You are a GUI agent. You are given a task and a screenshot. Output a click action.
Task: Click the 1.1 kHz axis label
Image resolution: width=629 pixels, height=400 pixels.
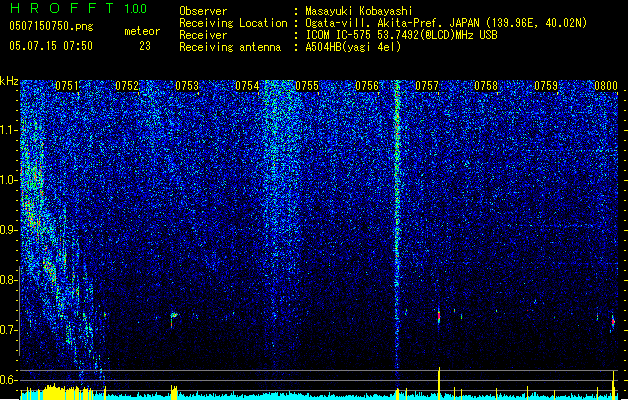click(9, 130)
